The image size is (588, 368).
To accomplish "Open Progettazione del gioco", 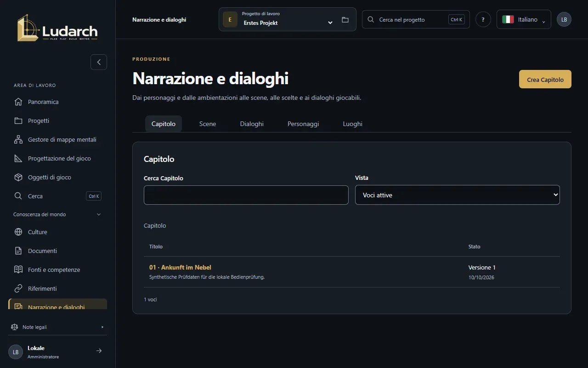I will pos(58,158).
